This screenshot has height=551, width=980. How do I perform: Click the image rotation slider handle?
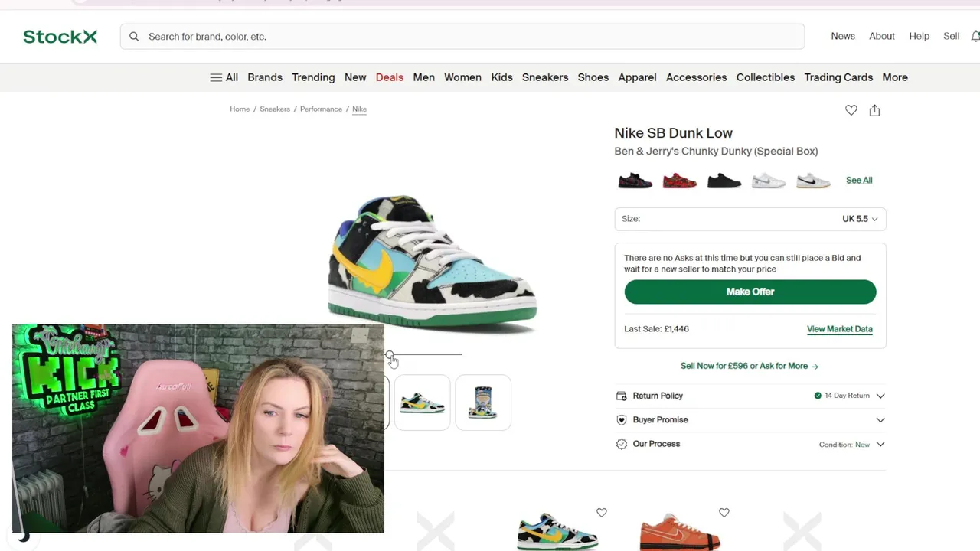coord(390,354)
